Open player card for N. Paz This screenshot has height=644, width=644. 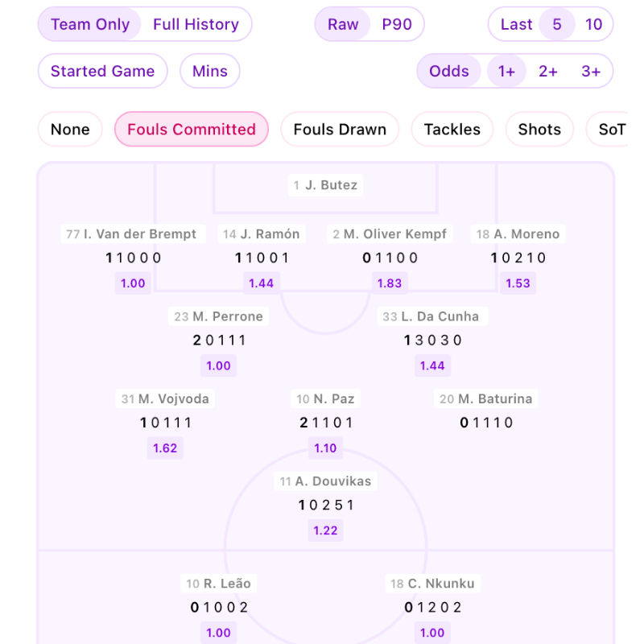[x=325, y=398]
